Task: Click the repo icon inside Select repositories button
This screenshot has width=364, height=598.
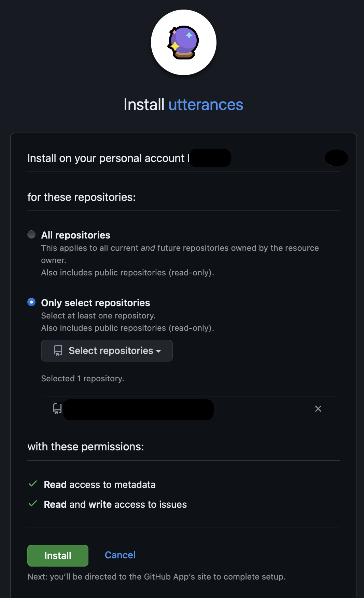Action: pos(58,351)
